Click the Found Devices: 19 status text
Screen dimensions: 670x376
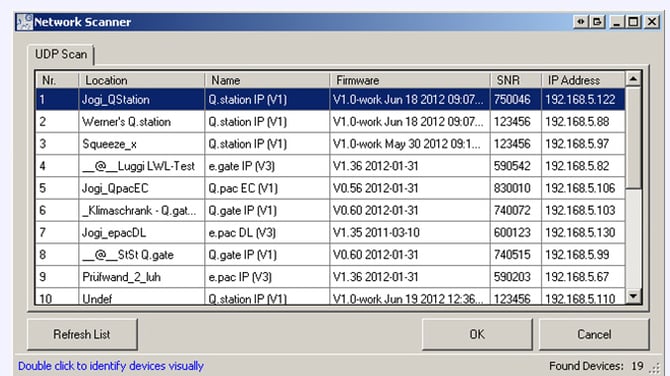[x=596, y=366]
